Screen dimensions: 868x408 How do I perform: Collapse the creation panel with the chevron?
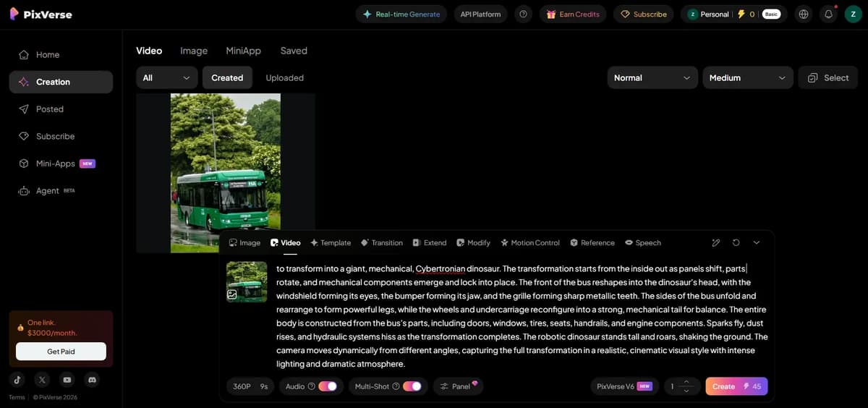[x=757, y=242]
